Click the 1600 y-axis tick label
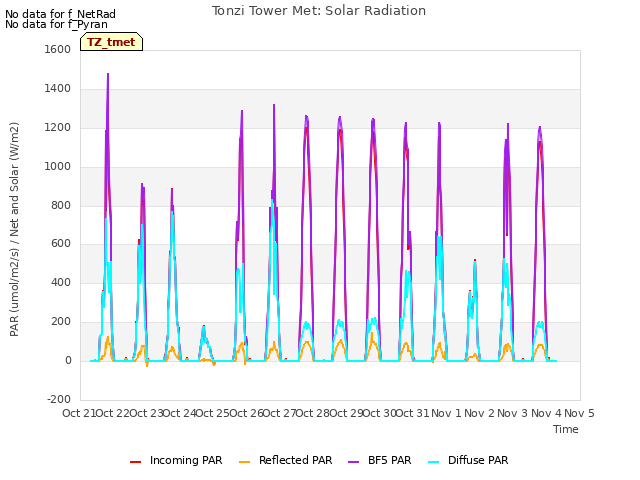Screen dimensions: 640x480 (58, 49)
